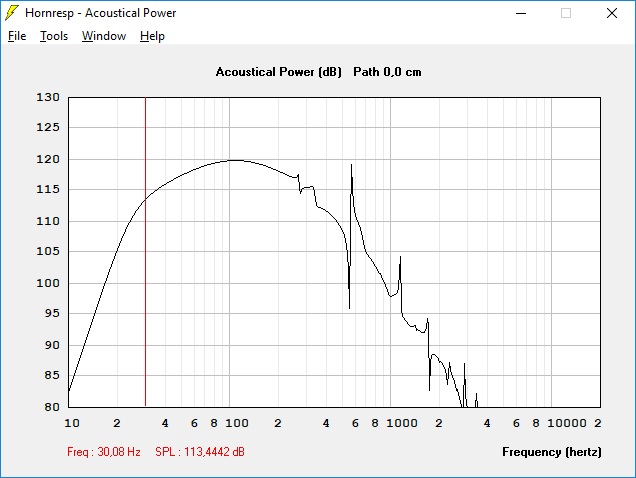Open the Help menu
The width and height of the screenshot is (636, 478).
pos(153,36)
